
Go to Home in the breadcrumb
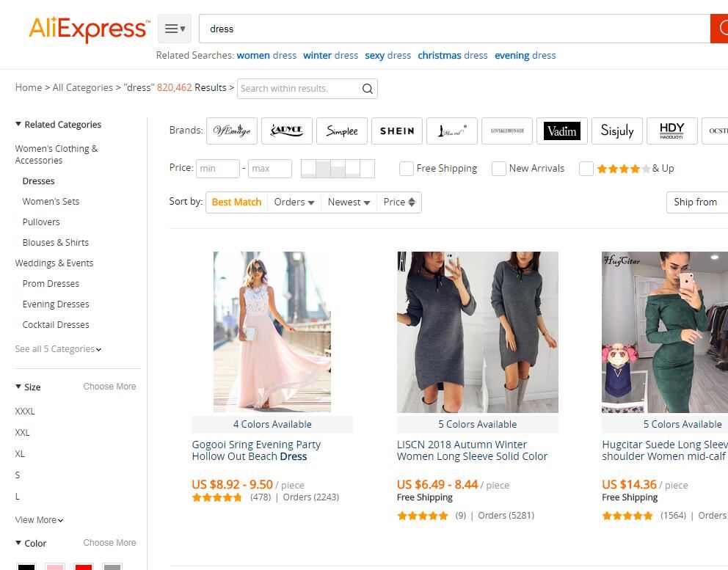click(x=29, y=88)
